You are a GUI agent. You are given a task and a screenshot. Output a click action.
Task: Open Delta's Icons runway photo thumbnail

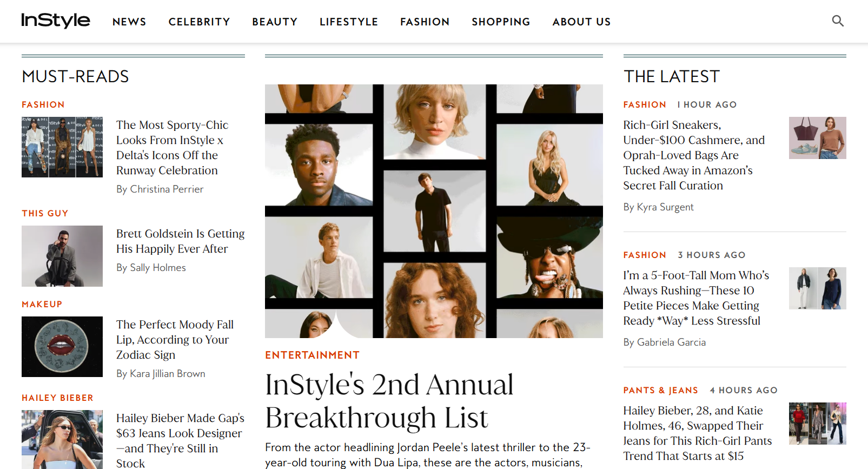pyautogui.click(x=62, y=147)
